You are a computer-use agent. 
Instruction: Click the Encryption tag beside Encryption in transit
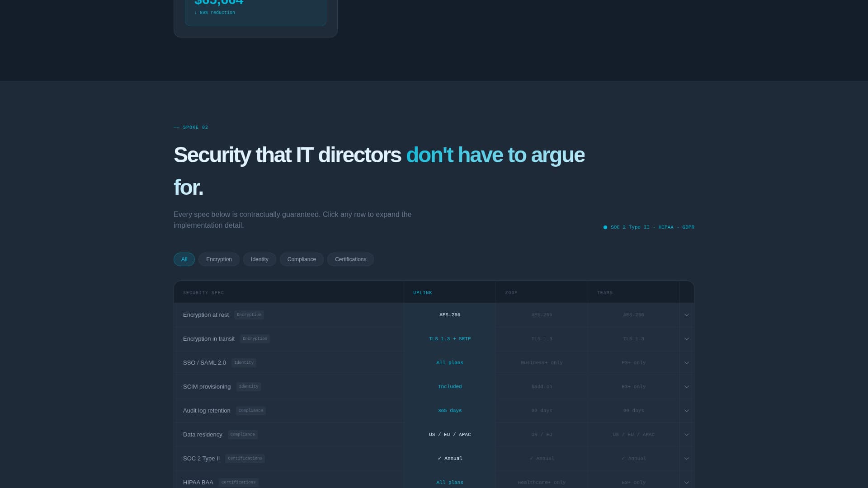coord(255,339)
